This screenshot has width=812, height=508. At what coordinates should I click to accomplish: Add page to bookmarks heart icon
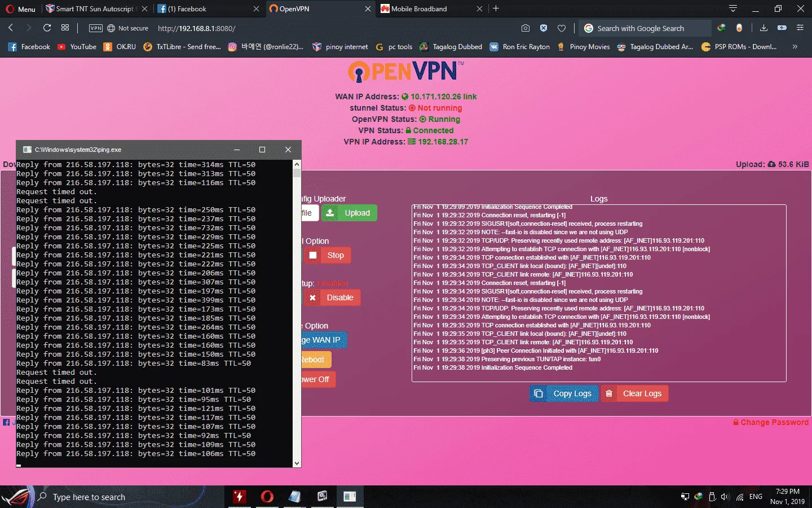click(562, 28)
